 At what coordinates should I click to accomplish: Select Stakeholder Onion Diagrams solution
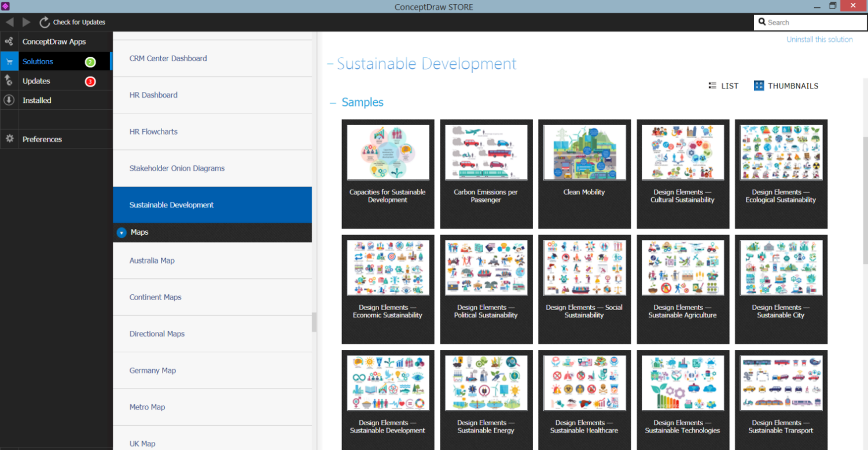click(x=212, y=168)
